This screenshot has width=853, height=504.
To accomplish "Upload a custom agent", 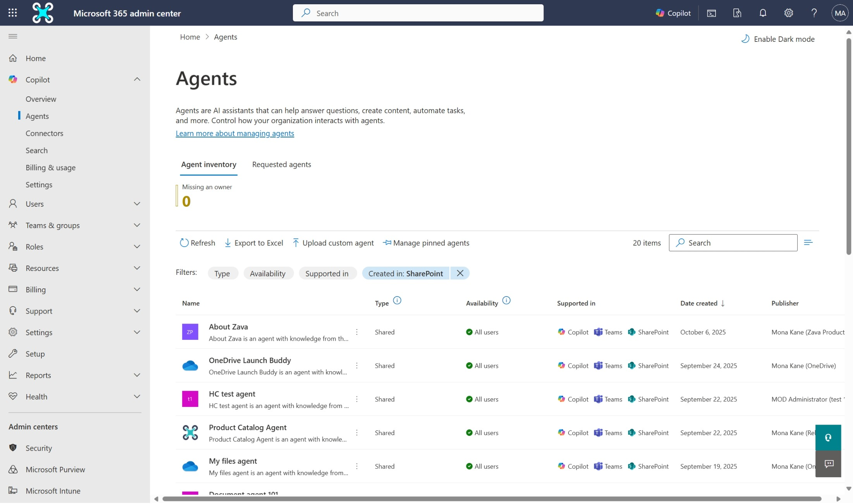I will 333,243.
